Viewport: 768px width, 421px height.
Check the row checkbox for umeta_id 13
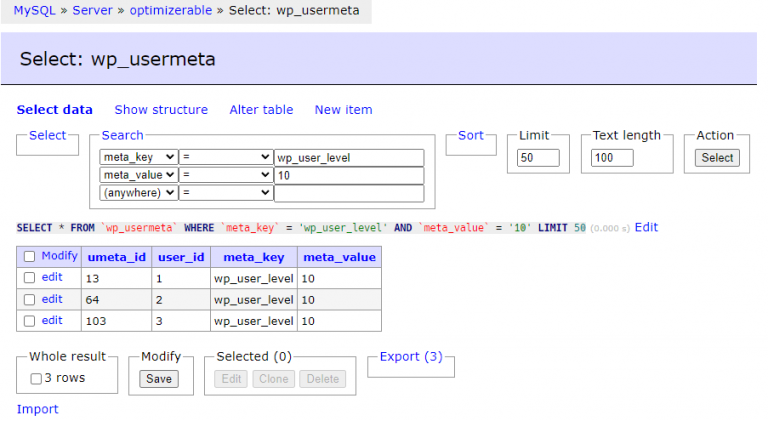[29, 278]
